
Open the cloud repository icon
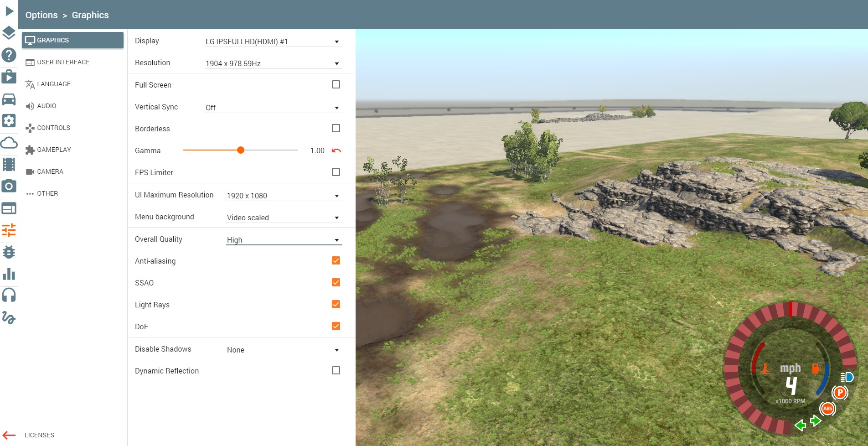9,142
